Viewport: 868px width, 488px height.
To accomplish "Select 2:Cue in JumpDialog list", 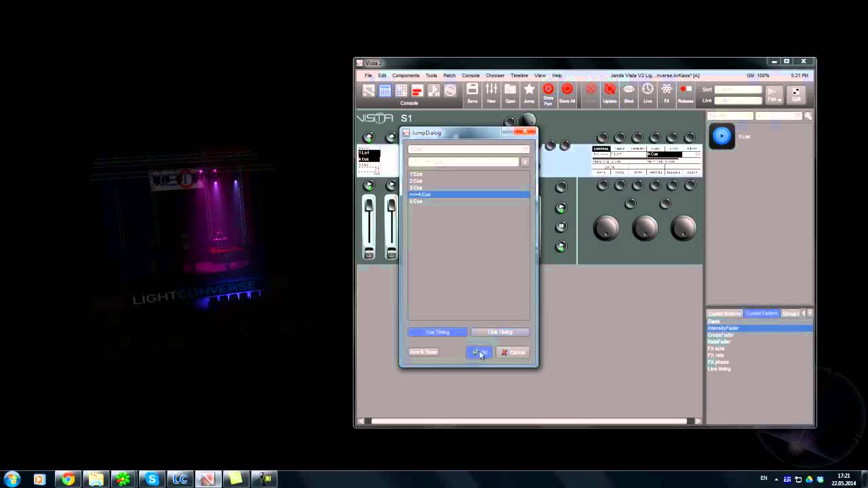I will coord(469,181).
